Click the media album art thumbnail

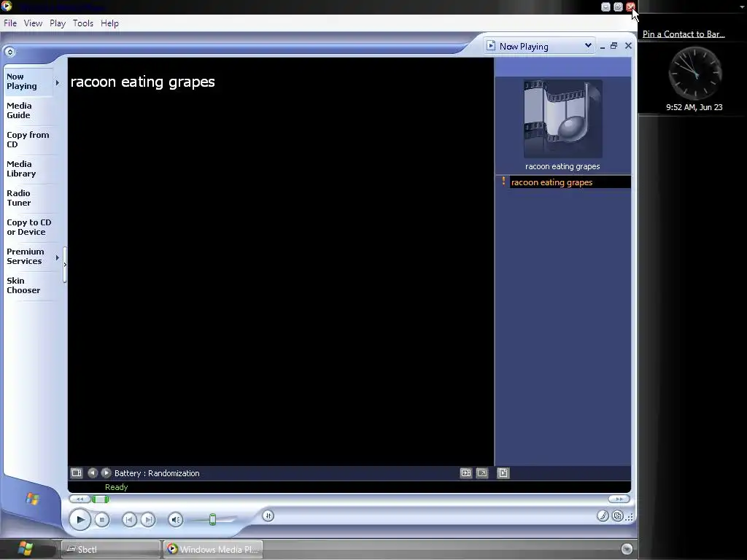click(562, 119)
